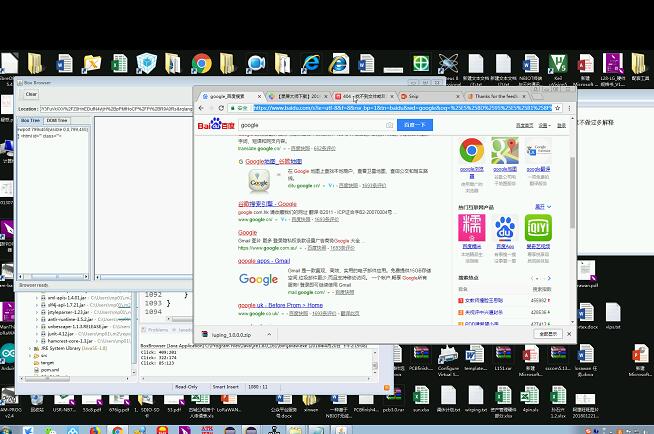Open Baidu image search camera icon
The image size is (654, 434).
[x=389, y=125]
